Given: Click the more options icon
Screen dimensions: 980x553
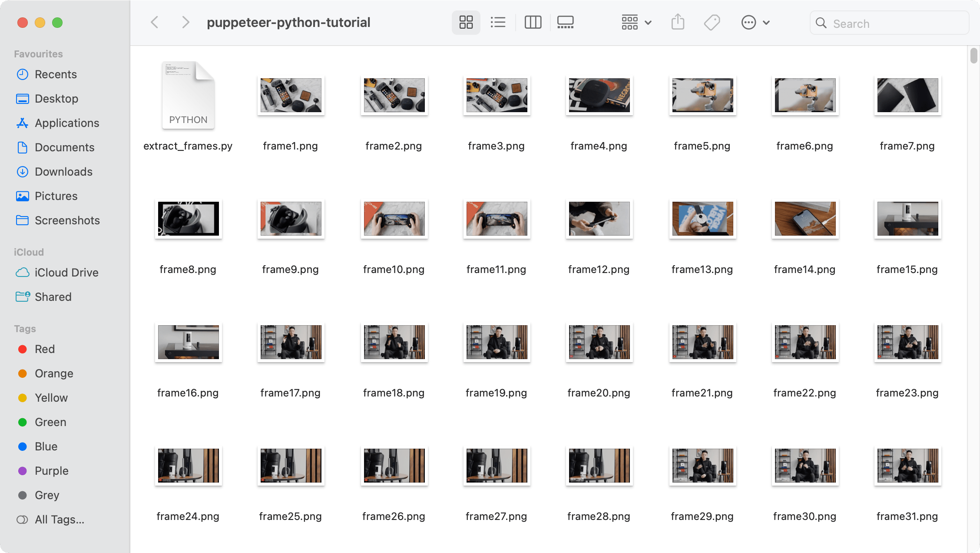Looking at the screenshot, I should click(748, 22).
